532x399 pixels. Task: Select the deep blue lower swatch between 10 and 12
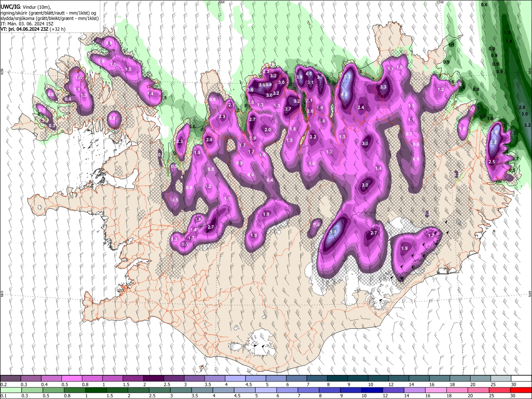pyautogui.click(x=372, y=390)
